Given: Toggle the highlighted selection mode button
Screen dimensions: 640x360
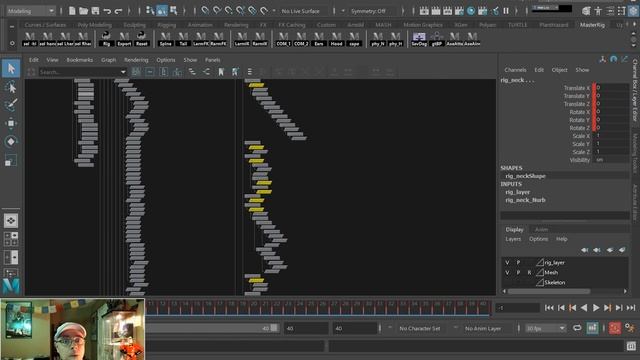Looking at the screenshot, I should pos(162,11).
